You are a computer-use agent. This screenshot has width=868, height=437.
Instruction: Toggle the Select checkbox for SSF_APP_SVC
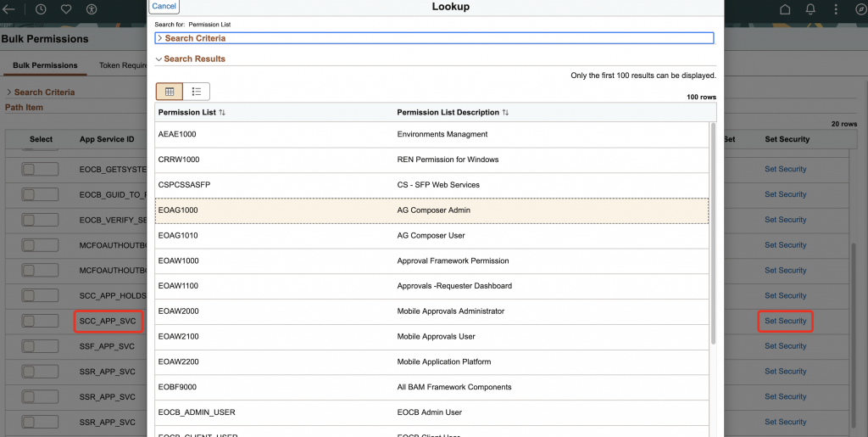40,346
